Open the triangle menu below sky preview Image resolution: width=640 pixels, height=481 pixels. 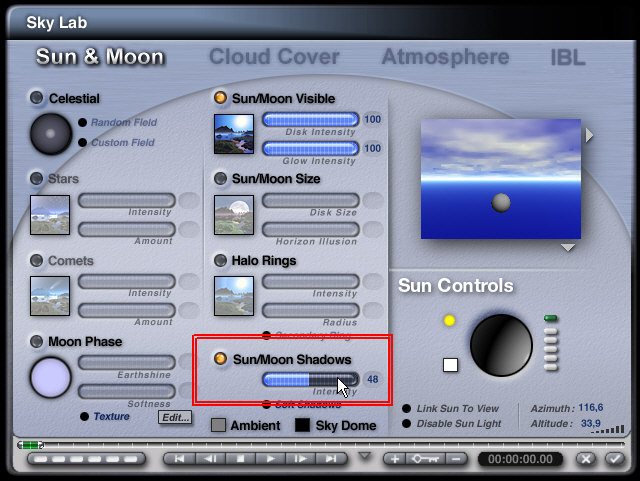[x=568, y=247]
